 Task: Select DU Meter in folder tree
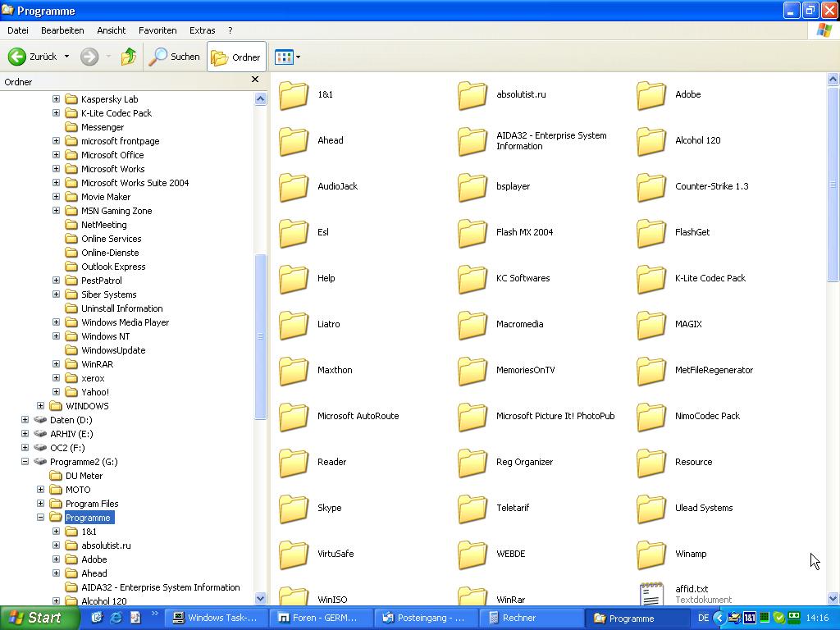(x=84, y=475)
